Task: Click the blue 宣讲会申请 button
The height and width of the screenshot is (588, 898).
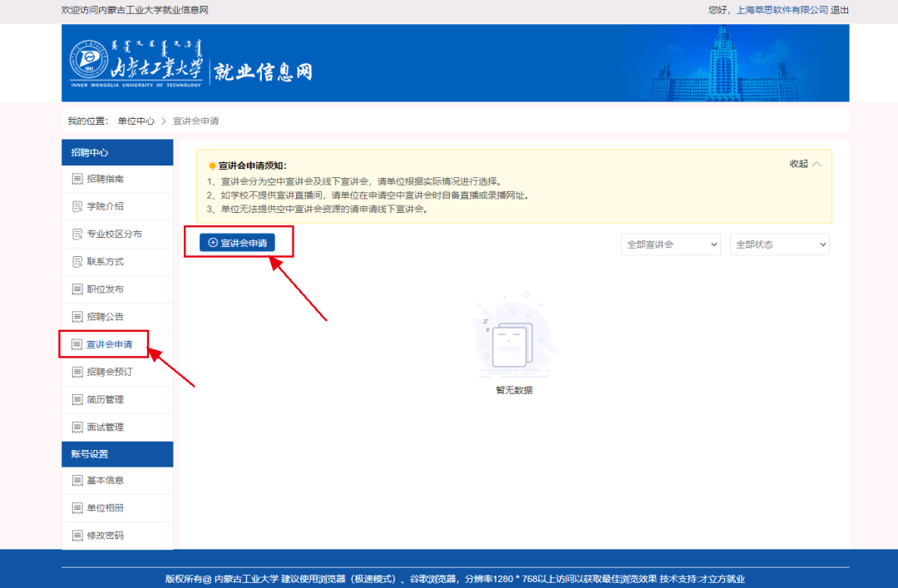Action: coord(237,243)
